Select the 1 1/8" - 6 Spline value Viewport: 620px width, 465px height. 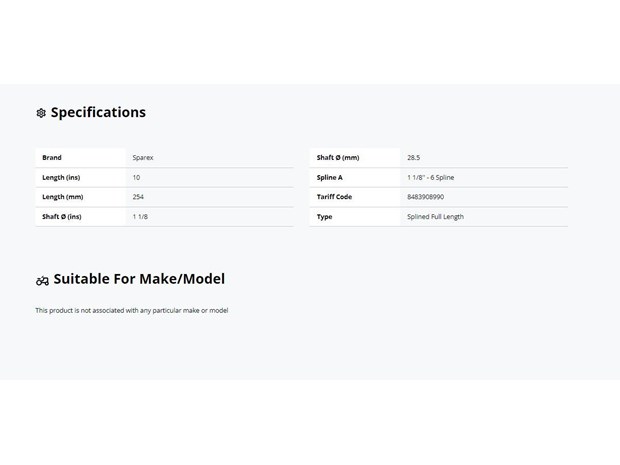tap(430, 177)
